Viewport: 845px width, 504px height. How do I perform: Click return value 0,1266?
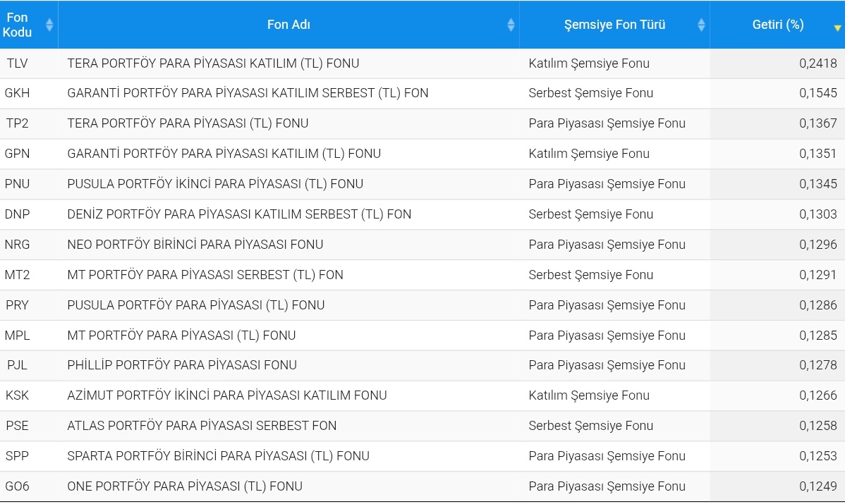tap(818, 395)
